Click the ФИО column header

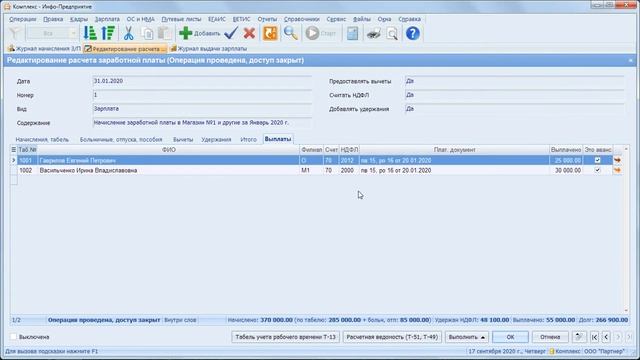[168, 150]
